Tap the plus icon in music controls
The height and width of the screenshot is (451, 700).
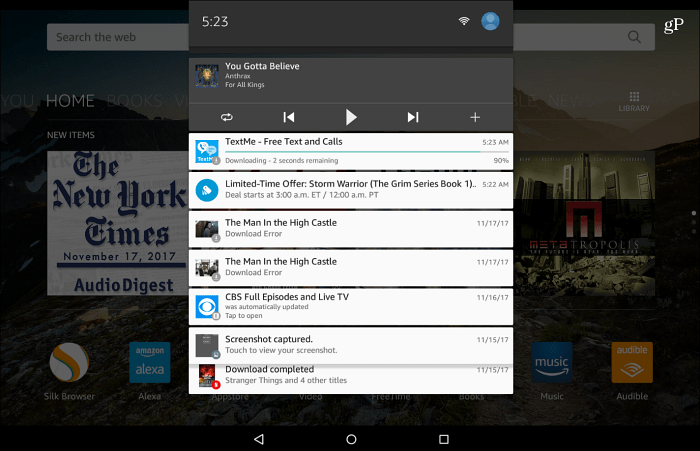475,117
